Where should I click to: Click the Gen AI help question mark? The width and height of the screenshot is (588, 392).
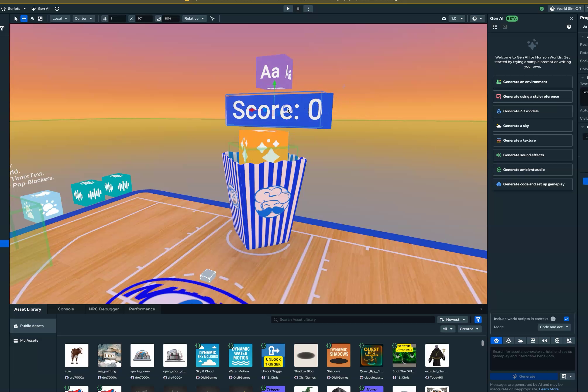tap(569, 27)
